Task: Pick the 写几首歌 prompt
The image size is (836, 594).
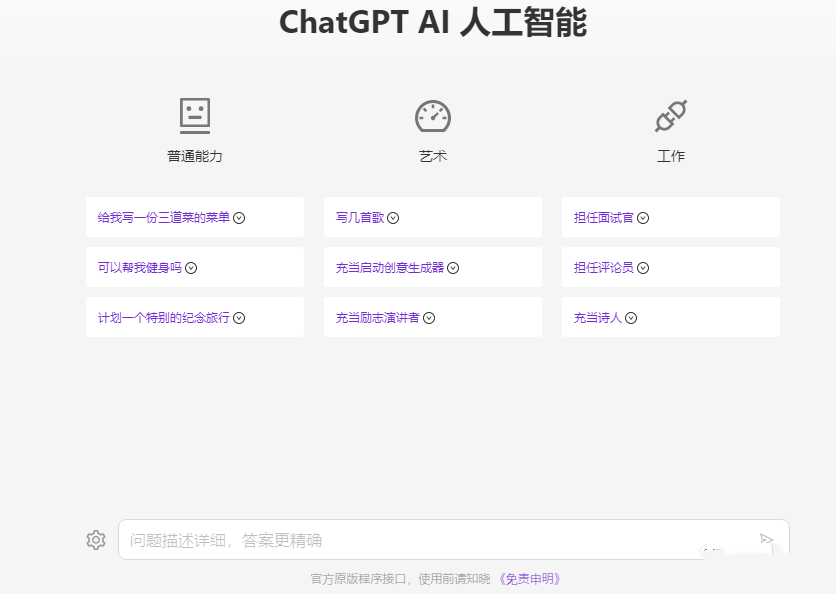Action: tap(360, 218)
